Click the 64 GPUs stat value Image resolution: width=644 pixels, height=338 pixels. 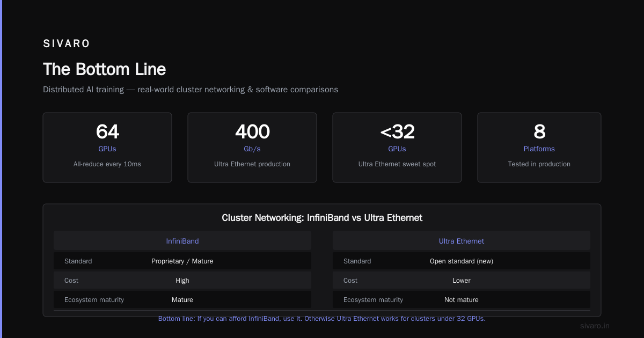[107, 131]
